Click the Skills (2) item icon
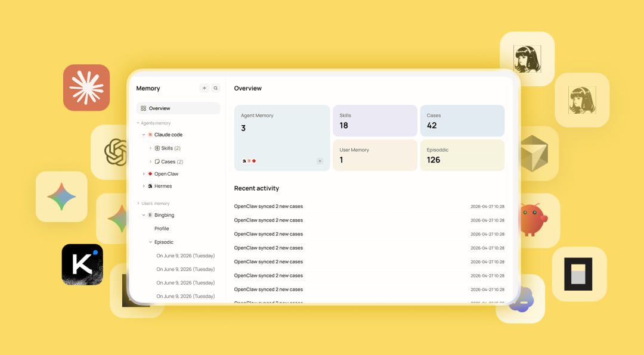Image resolution: width=644 pixels, height=355 pixels. click(x=157, y=148)
